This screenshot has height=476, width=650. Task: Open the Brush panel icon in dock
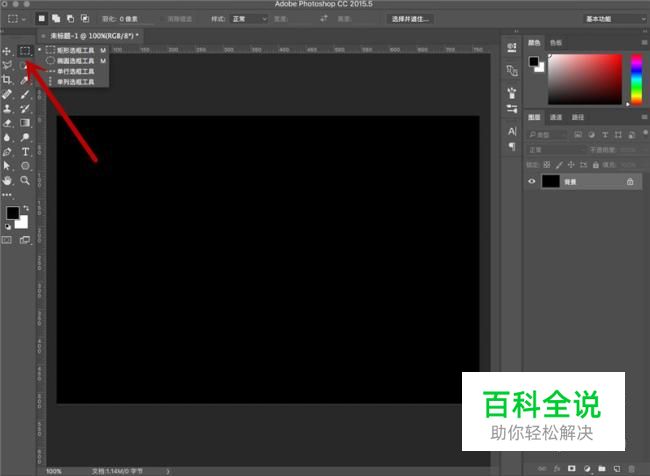tap(512, 93)
